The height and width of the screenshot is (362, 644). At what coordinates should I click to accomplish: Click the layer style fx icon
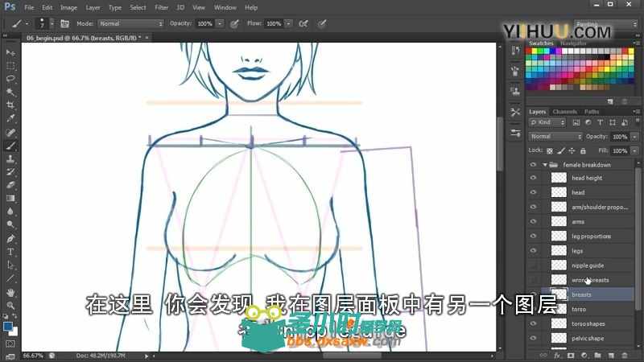pyautogui.click(x=557, y=356)
